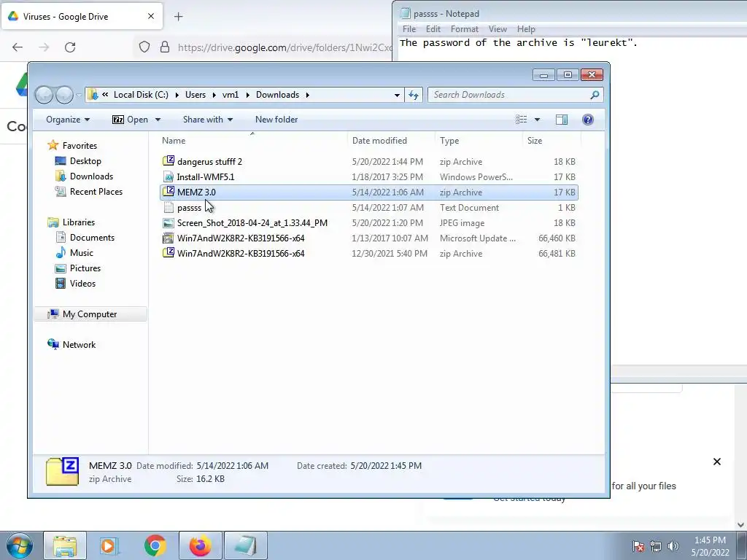
Task: Open network tray icon
Action: 656,546
